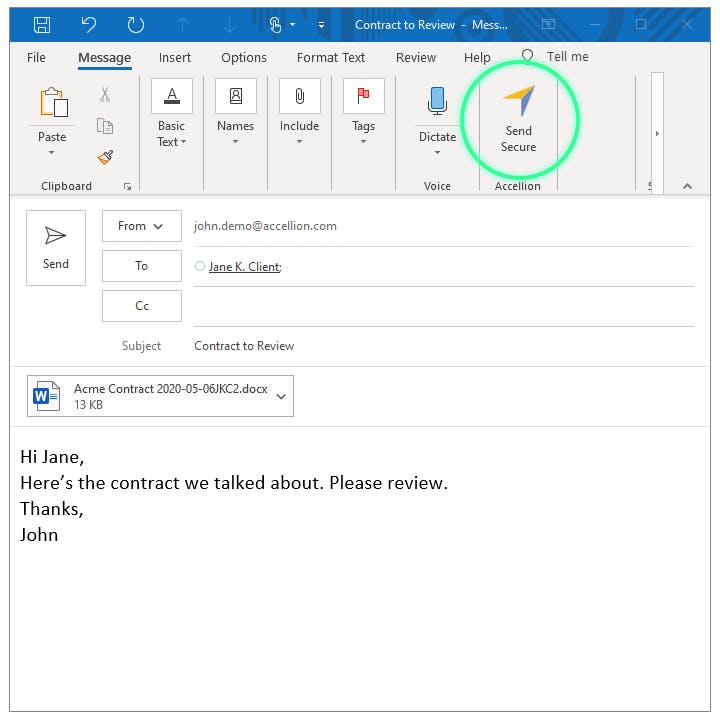Click the Cc button

142,306
